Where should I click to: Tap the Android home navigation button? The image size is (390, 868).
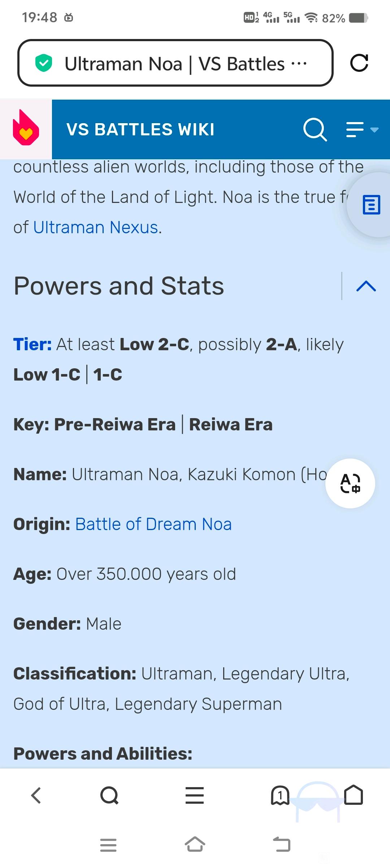(x=195, y=844)
